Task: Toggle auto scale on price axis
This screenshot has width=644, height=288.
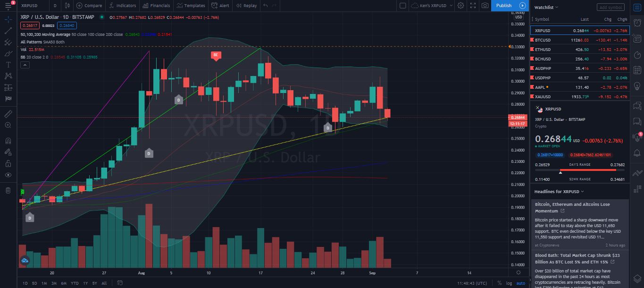Action: click(x=520, y=283)
